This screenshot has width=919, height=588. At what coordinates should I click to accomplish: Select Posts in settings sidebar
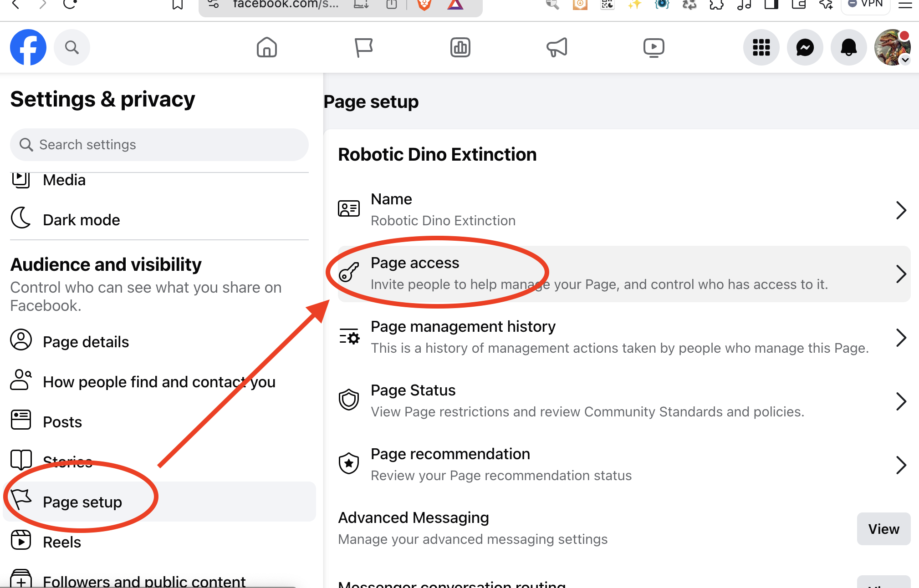tap(62, 422)
